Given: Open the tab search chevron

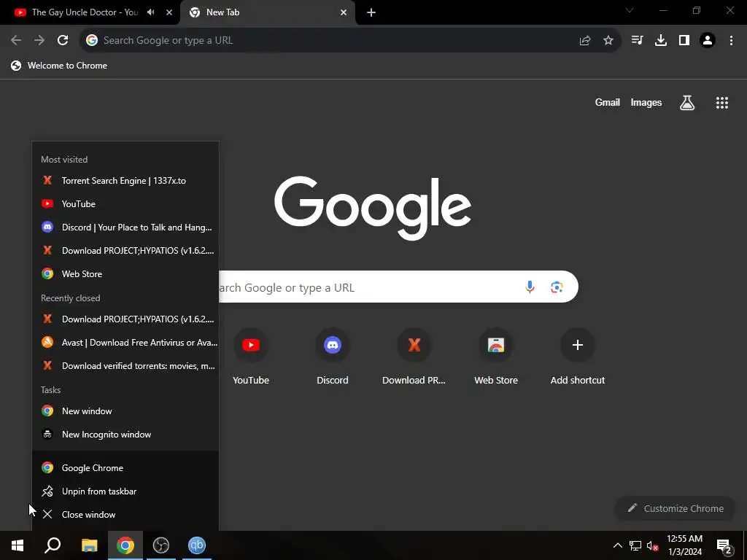Looking at the screenshot, I should (x=630, y=10).
